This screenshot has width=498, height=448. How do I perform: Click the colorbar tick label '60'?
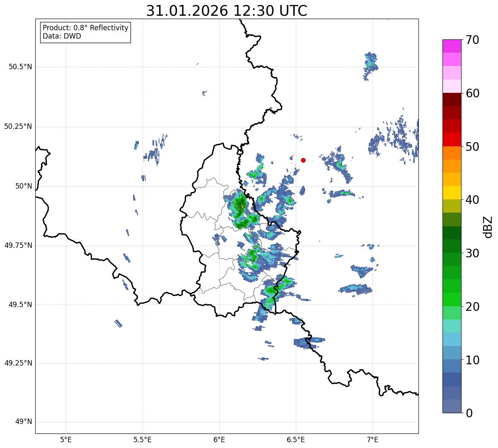472,93
